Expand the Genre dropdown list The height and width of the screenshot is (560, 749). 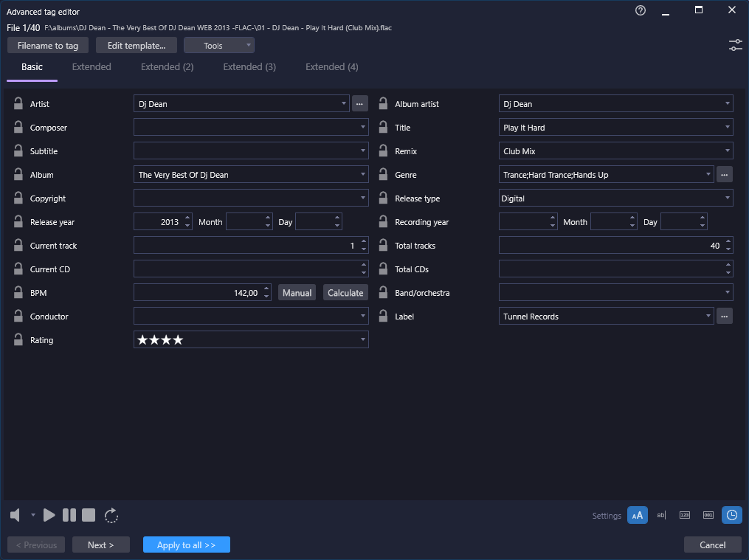[x=708, y=174]
